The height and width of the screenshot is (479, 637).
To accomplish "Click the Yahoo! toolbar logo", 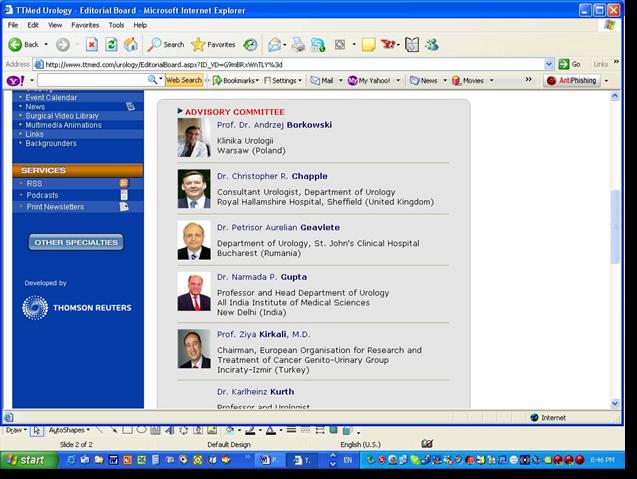I will tap(15, 80).
